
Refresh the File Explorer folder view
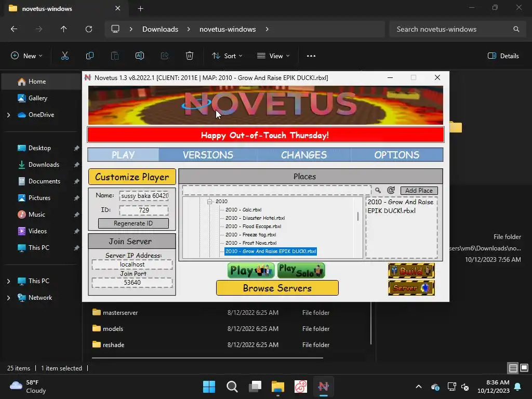[89, 29]
